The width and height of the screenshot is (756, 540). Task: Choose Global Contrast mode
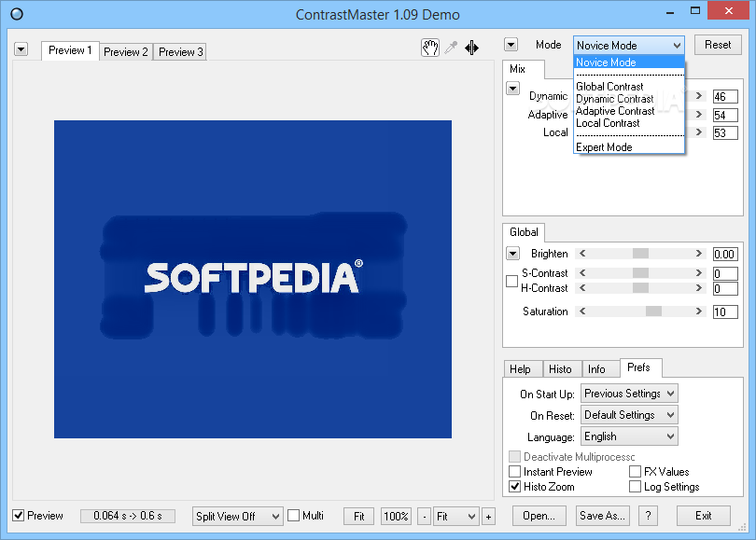coord(629,87)
